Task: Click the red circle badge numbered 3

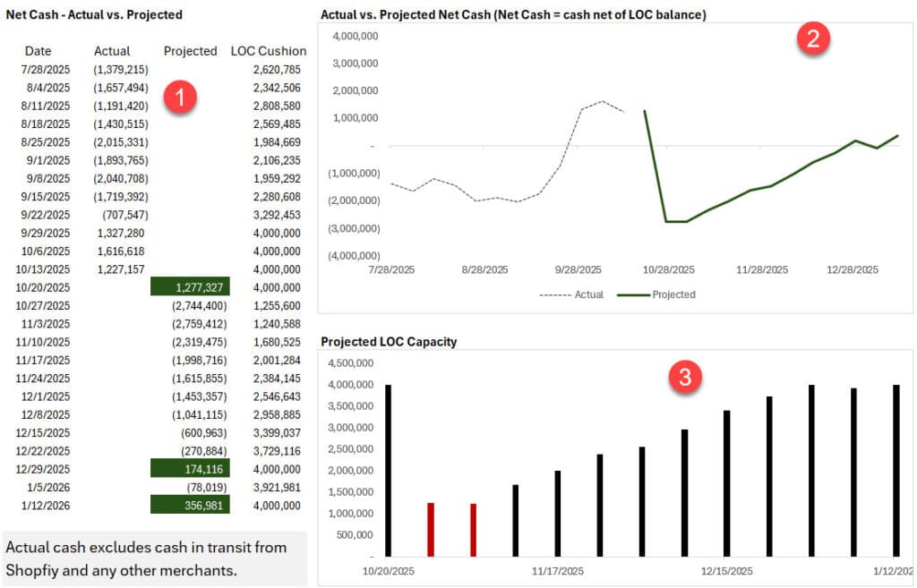Action: tap(685, 377)
